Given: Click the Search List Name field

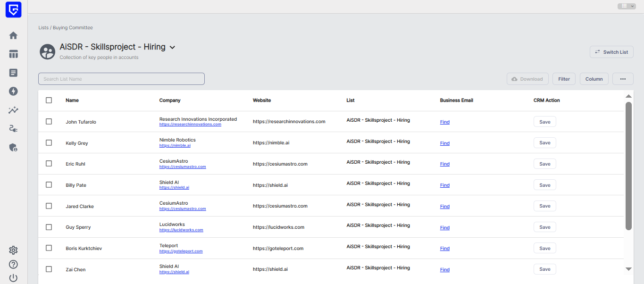Looking at the screenshot, I should 121,79.
